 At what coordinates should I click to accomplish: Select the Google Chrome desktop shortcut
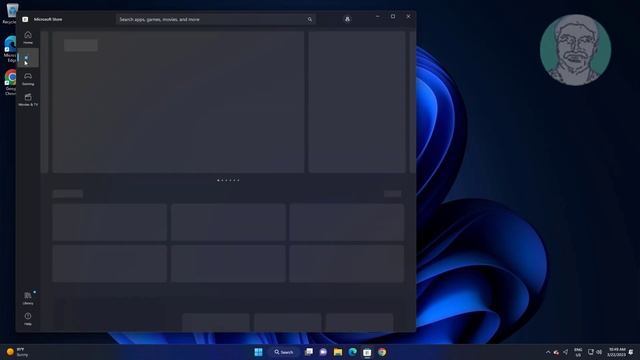[x=10, y=83]
